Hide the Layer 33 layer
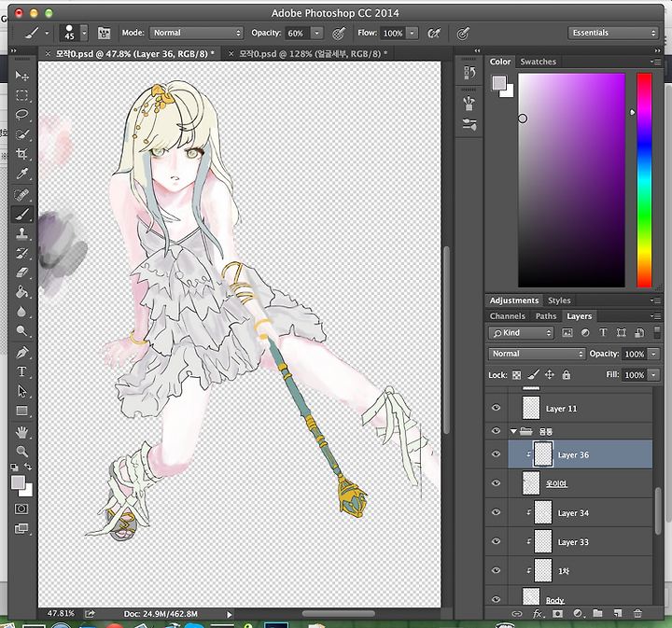The width and height of the screenshot is (672, 628). (x=496, y=541)
